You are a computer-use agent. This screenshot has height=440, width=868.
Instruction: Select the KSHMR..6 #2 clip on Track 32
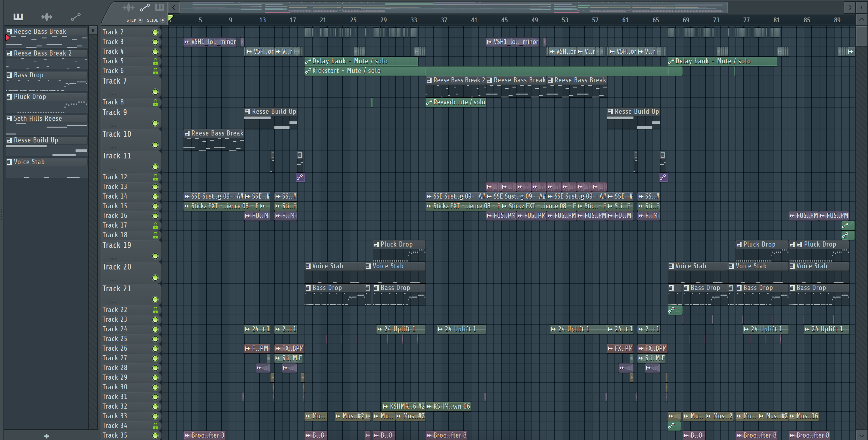404,407
